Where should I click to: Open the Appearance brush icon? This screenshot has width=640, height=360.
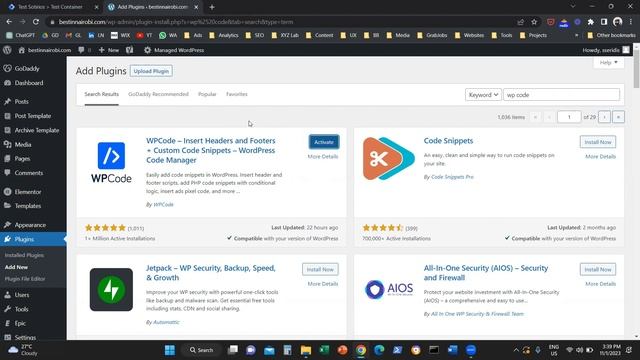[7, 225]
